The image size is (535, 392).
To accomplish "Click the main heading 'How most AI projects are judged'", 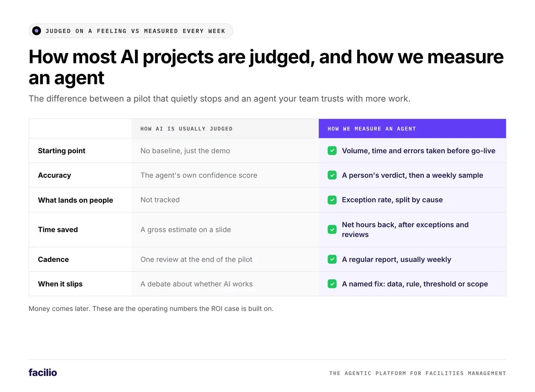I will [x=266, y=67].
